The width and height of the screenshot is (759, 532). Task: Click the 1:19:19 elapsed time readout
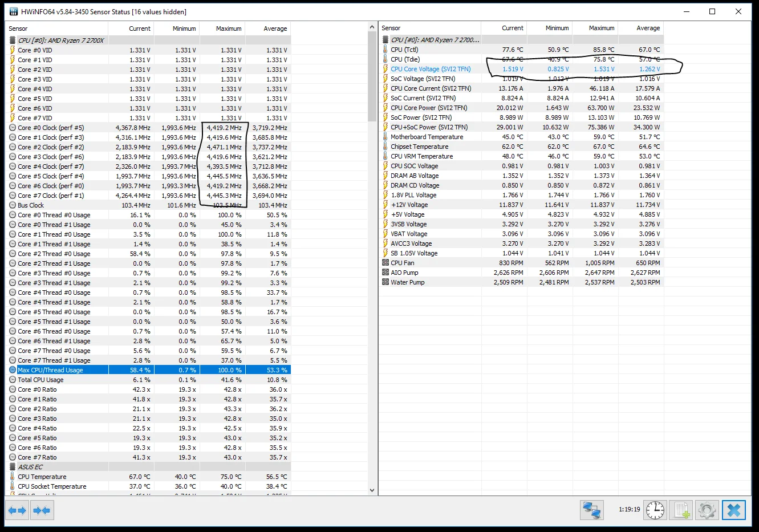pyautogui.click(x=629, y=510)
